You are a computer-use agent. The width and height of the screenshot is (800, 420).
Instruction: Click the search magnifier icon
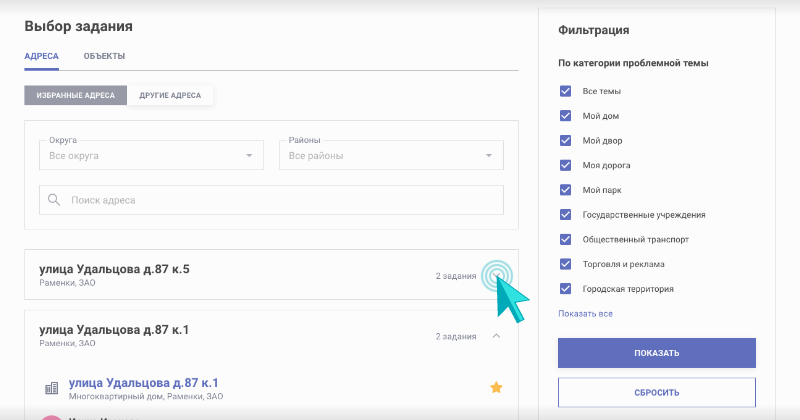53,200
